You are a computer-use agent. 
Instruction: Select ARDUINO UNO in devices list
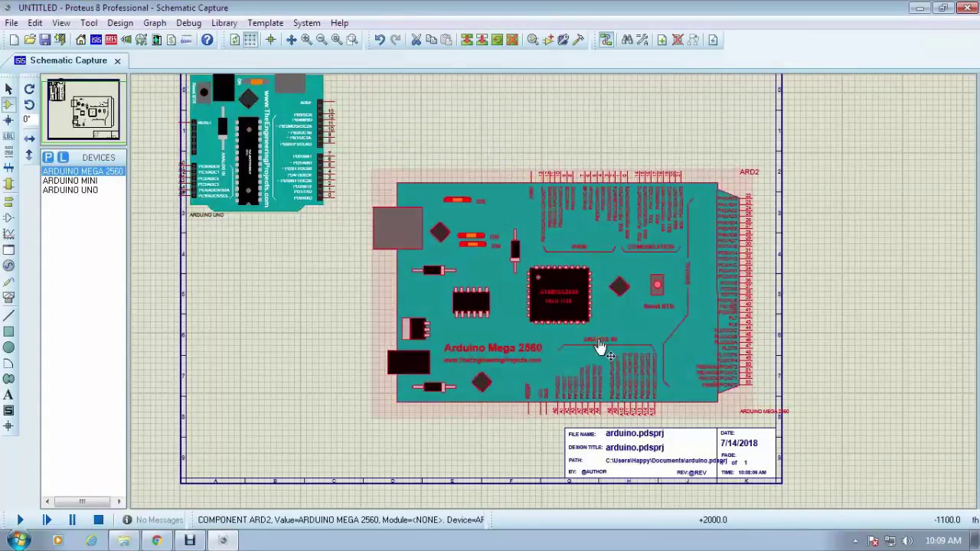[x=70, y=190]
